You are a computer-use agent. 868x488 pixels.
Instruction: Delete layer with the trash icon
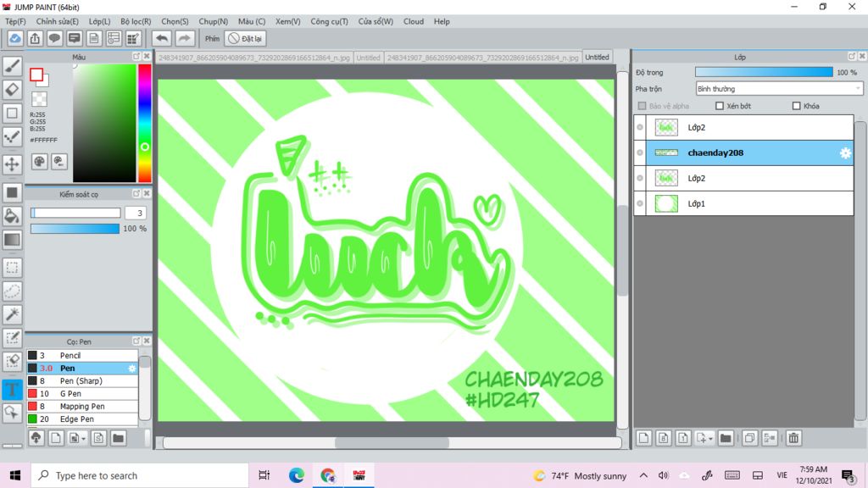(x=793, y=438)
